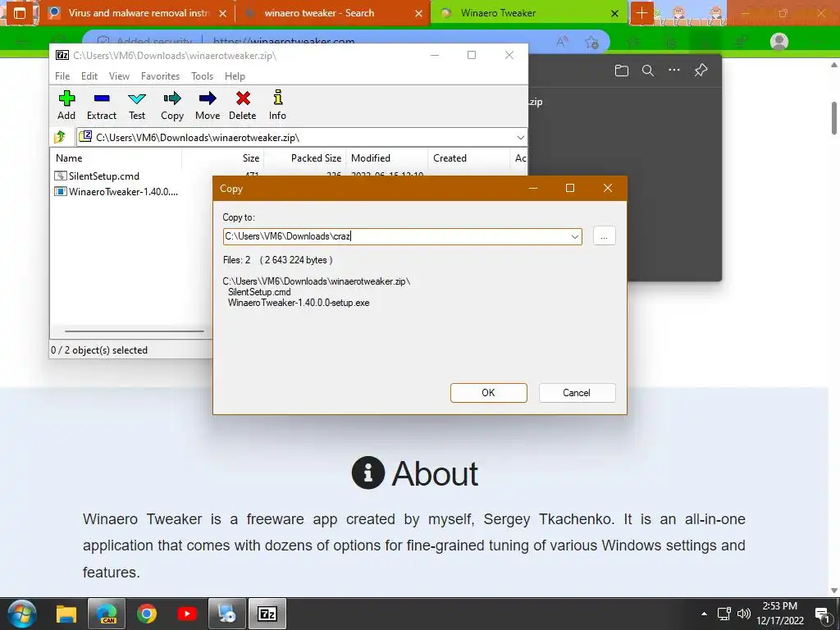Screen dimensions: 840x630
Task: Click the browse (...) button in Copy dialog
Action: click(x=605, y=236)
